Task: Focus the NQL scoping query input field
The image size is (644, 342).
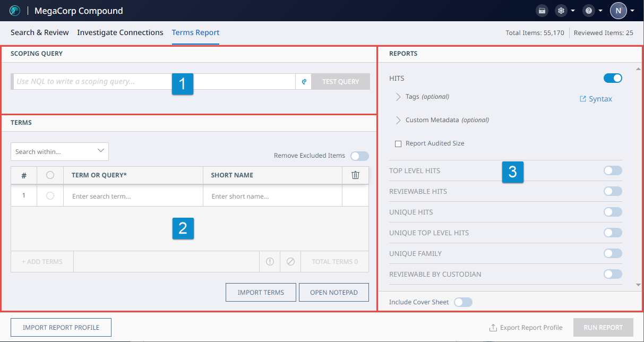Action: (x=154, y=81)
